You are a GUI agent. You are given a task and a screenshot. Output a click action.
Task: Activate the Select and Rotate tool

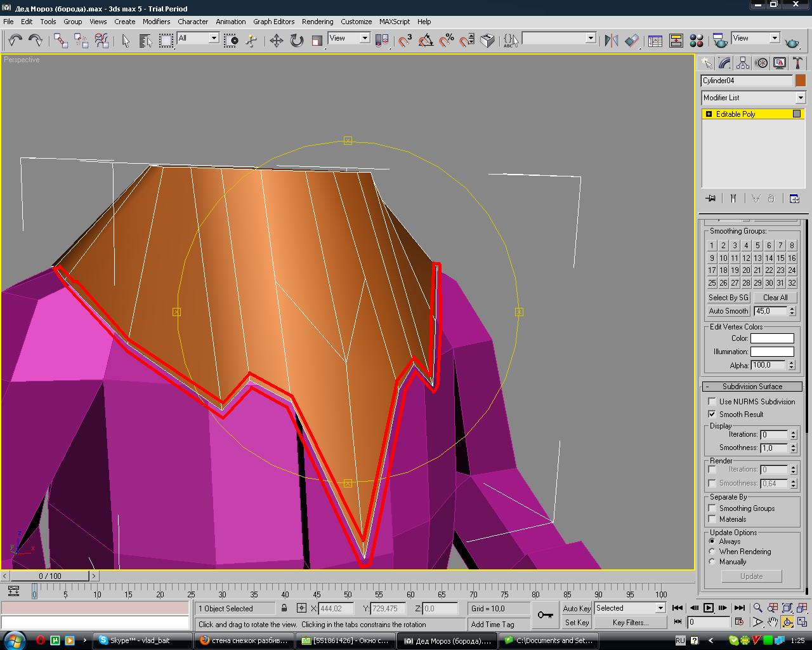click(x=296, y=41)
